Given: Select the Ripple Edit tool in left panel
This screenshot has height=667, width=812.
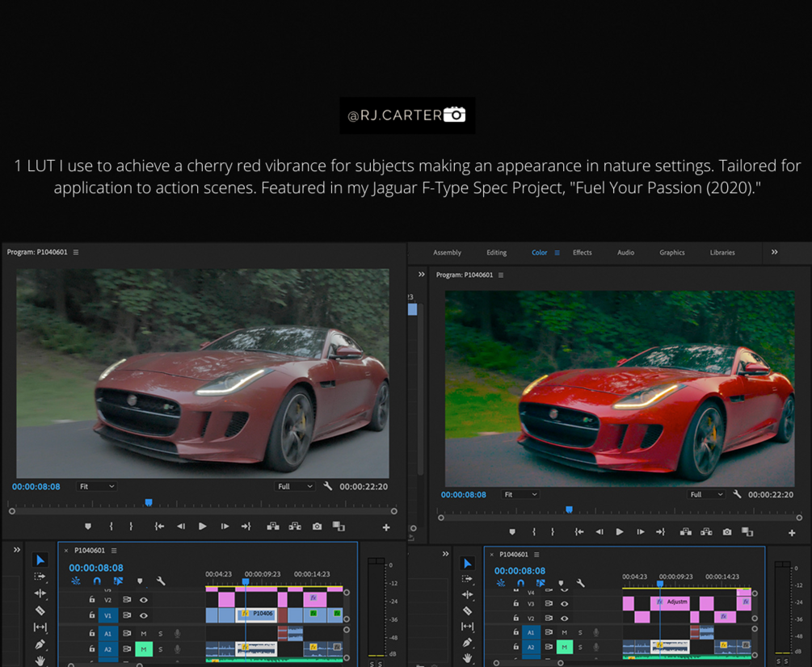Looking at the screenshot, I should point(40,594).
